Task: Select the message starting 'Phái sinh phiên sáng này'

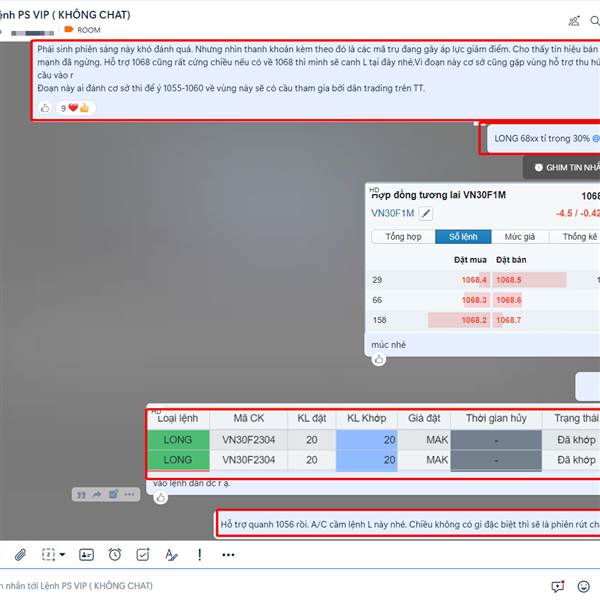Action: (318, 69)
